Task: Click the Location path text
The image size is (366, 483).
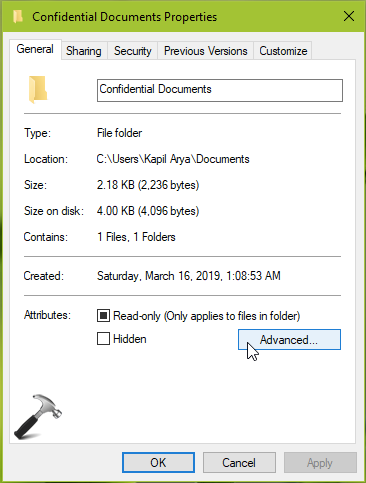Action: (173, 159)
